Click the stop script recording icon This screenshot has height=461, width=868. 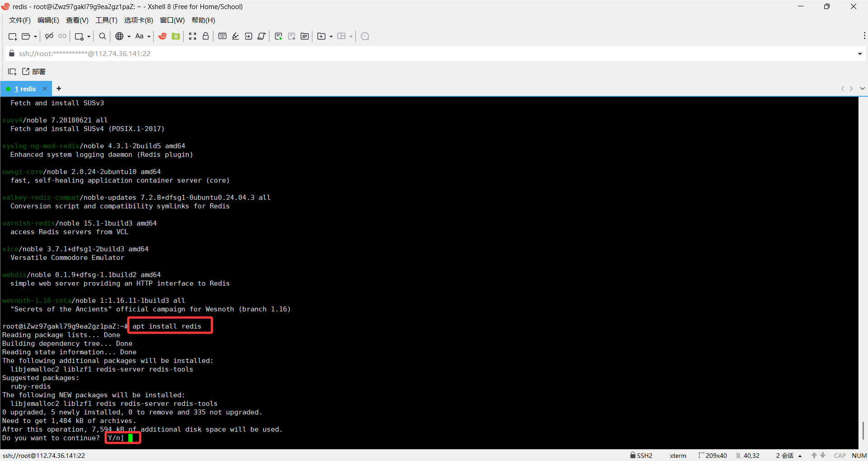tap(292, 36)
